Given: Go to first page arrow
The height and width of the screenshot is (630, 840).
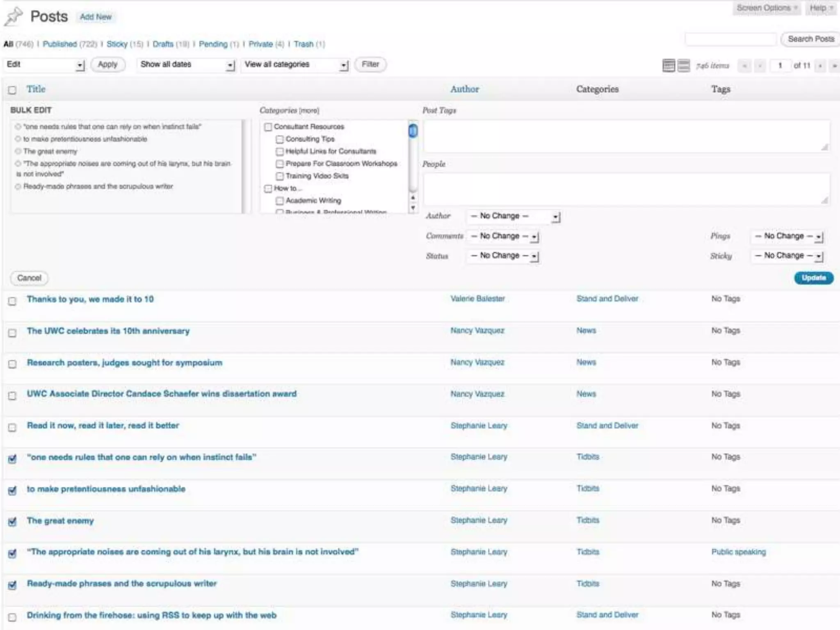Looking at the screenshot, I should 744,66.
